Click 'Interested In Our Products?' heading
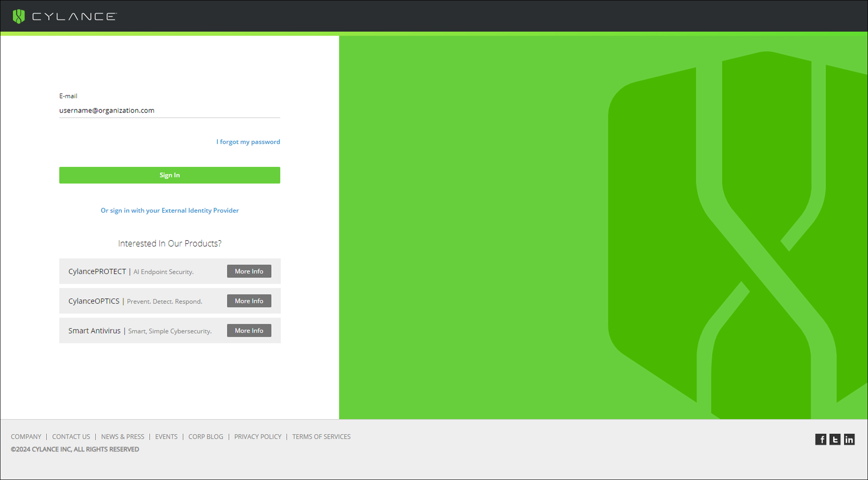 point(169,243)
